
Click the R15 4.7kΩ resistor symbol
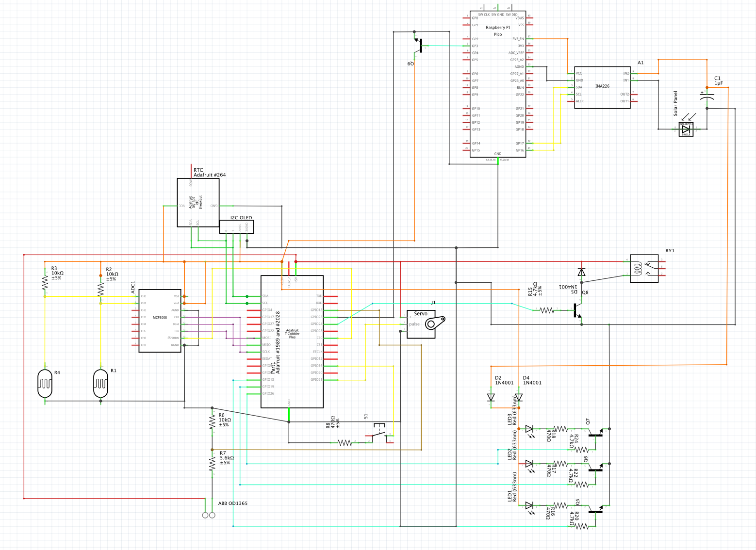547,310
